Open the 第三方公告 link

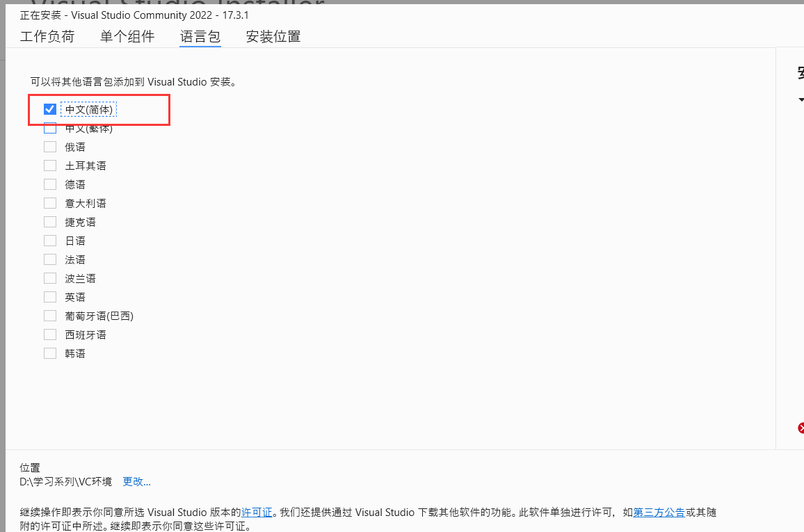(659, 513)
